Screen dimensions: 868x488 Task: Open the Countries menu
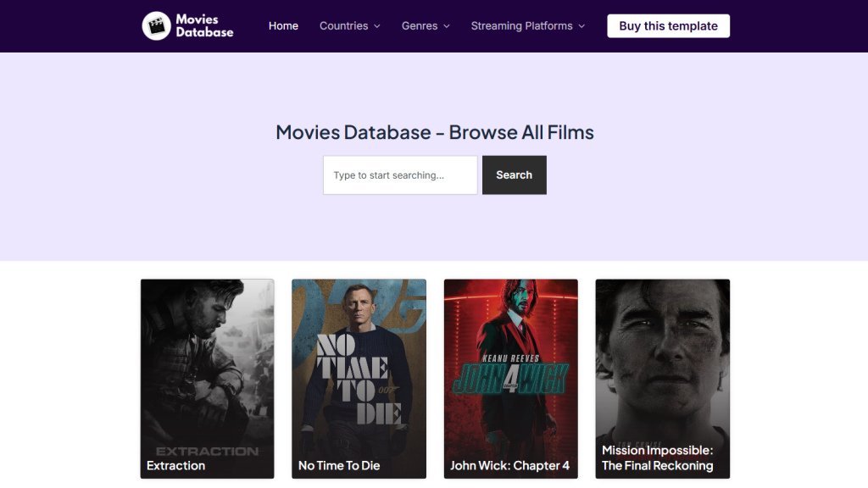[x=343, y=26]
